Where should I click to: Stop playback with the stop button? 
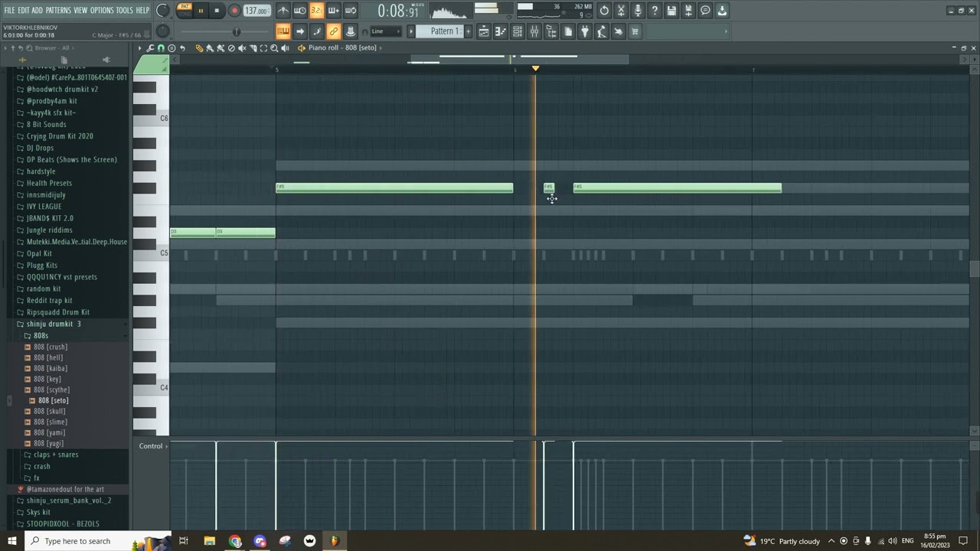point(217,11)
